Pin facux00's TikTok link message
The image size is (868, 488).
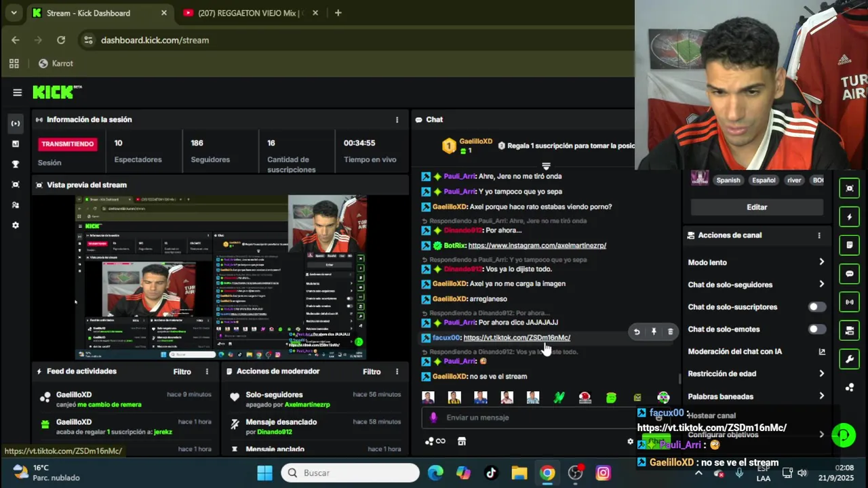point(654,331)
